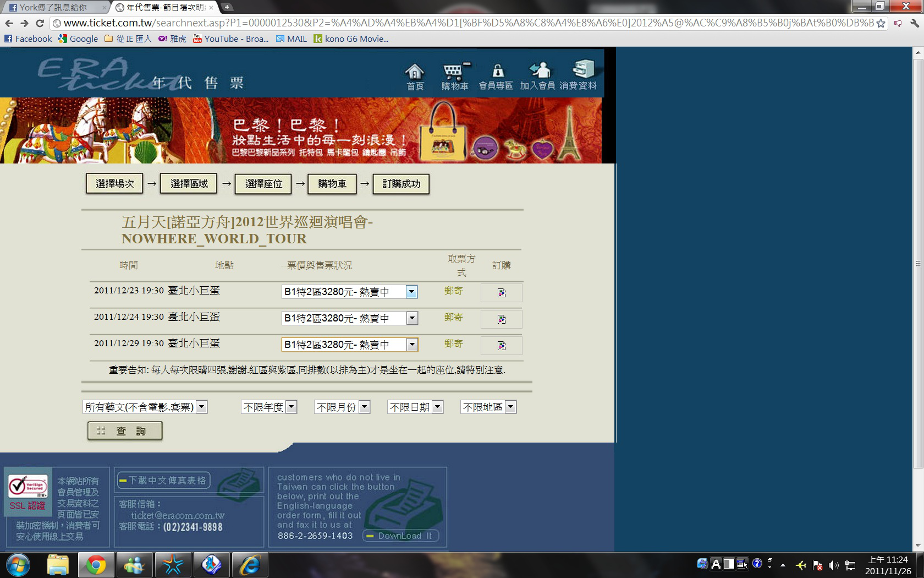
Task: Open the kono G6 Movie bookmark
Action: coord(351,39)
